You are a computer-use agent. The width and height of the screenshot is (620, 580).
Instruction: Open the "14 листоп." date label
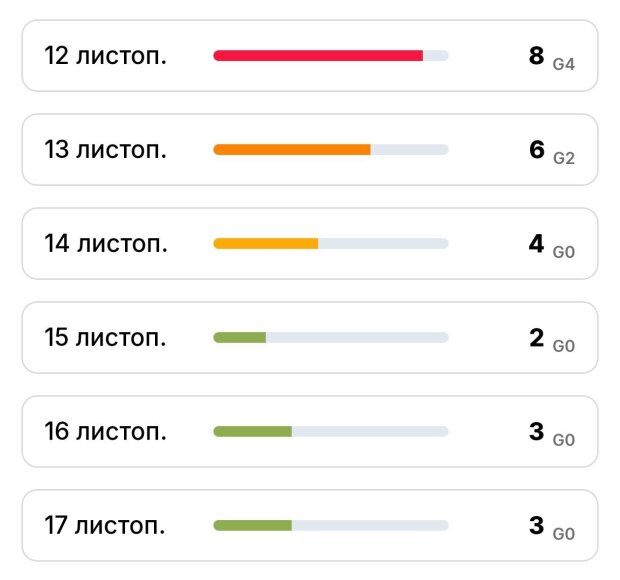(x=105, y=243)
